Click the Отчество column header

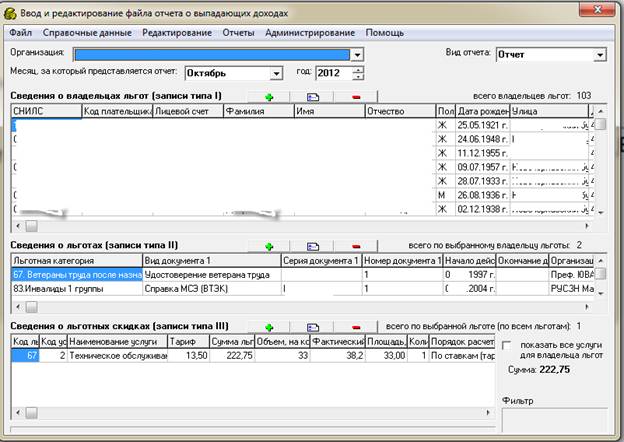coord(400,111)
